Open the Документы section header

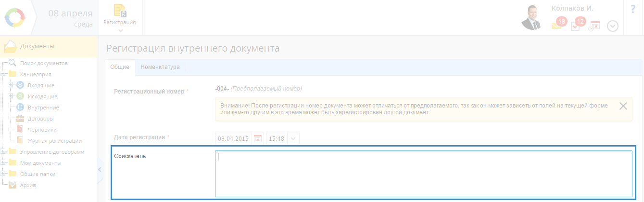click(49, 46)
